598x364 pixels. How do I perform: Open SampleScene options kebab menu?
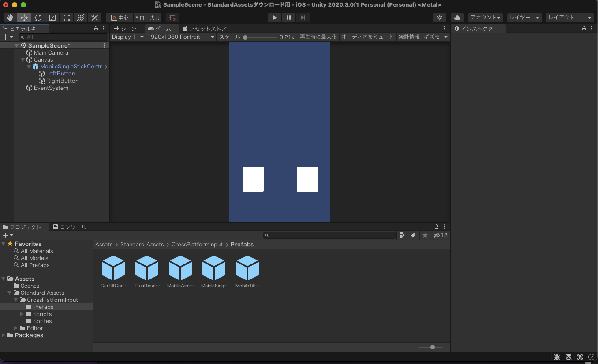104,45
